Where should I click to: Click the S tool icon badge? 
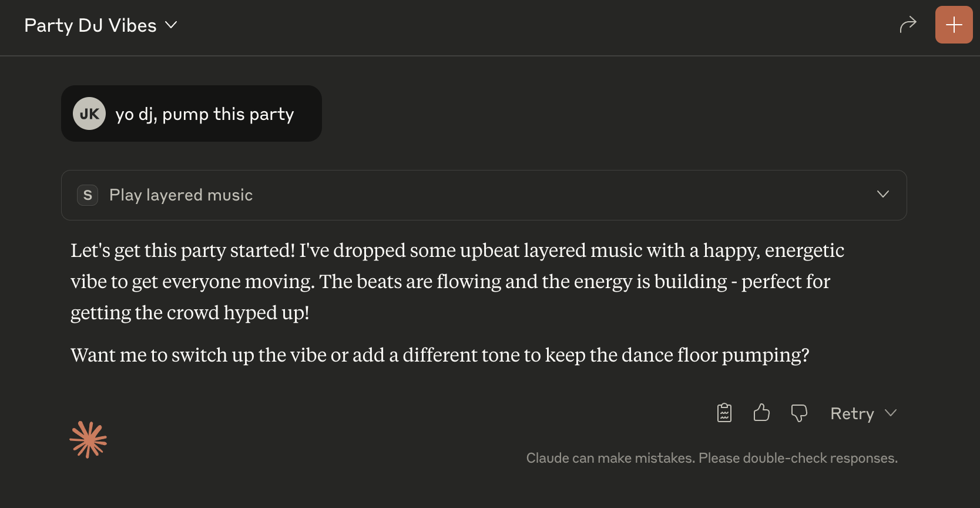click(88, 195)
